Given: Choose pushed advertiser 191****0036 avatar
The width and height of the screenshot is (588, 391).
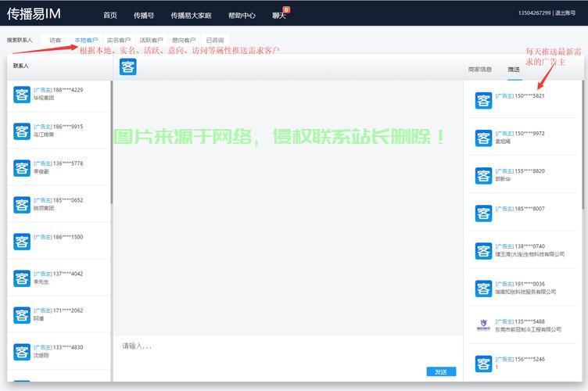Looking at the screenshot, I should coord(483,289).
